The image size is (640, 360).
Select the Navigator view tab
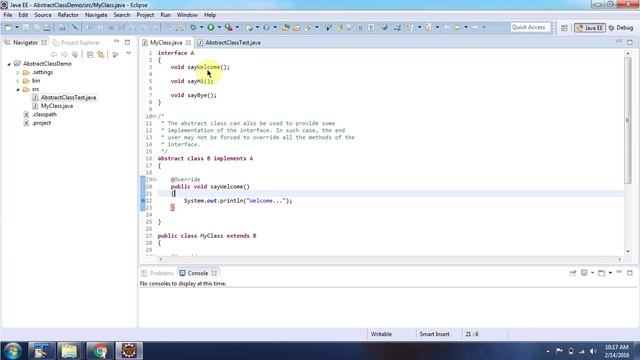coord(24,42)
